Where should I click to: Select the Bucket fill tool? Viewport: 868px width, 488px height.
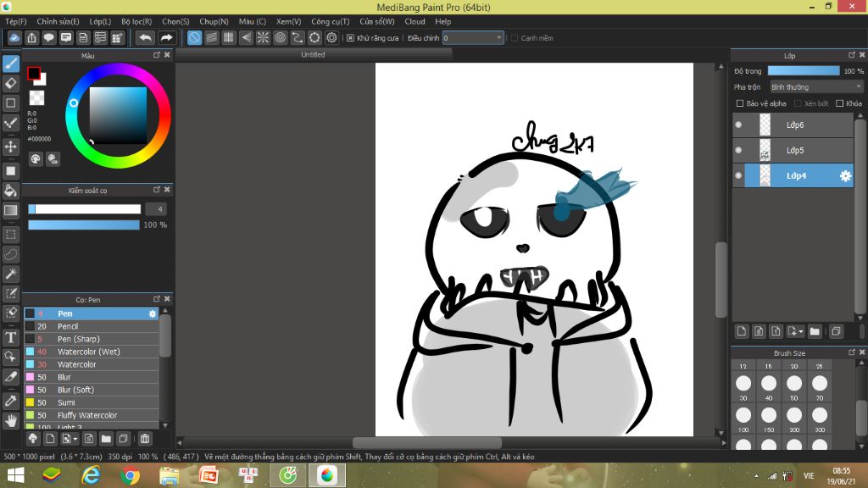[10, 191]
